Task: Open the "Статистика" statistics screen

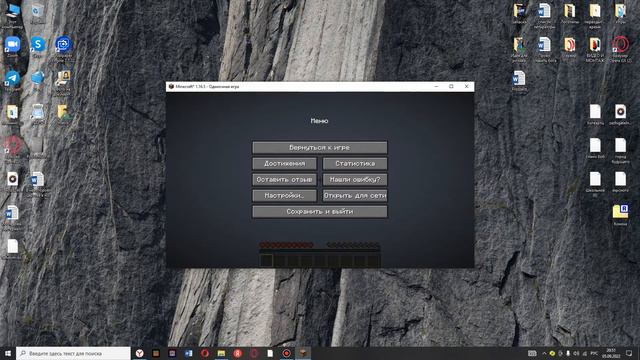Action: (x=355, y=164)
